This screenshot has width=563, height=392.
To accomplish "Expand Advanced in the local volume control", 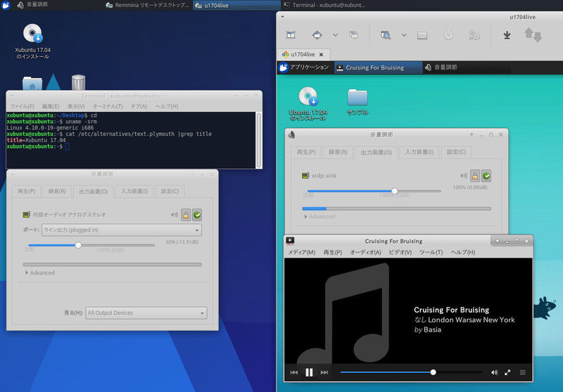I will tap(39, 273).
